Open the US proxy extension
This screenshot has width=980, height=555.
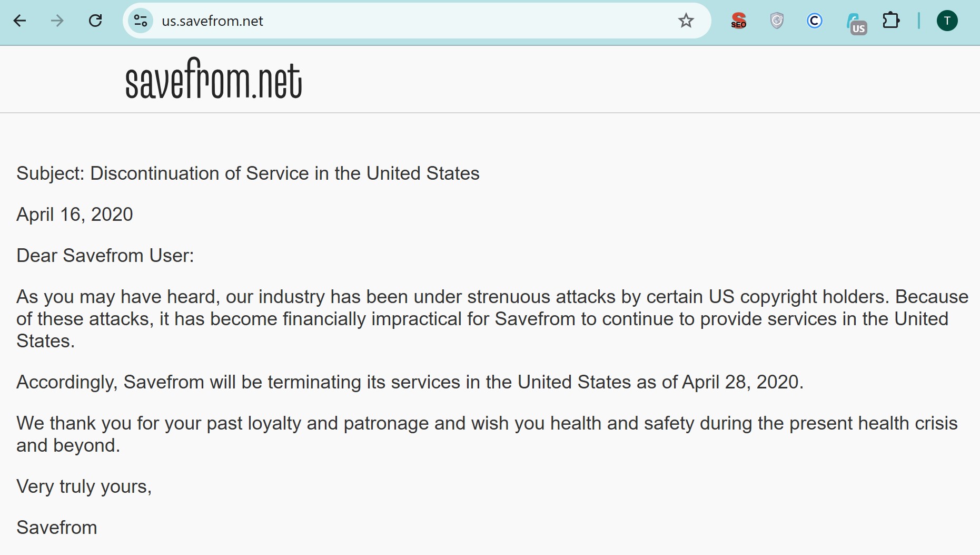click(856, 21)
